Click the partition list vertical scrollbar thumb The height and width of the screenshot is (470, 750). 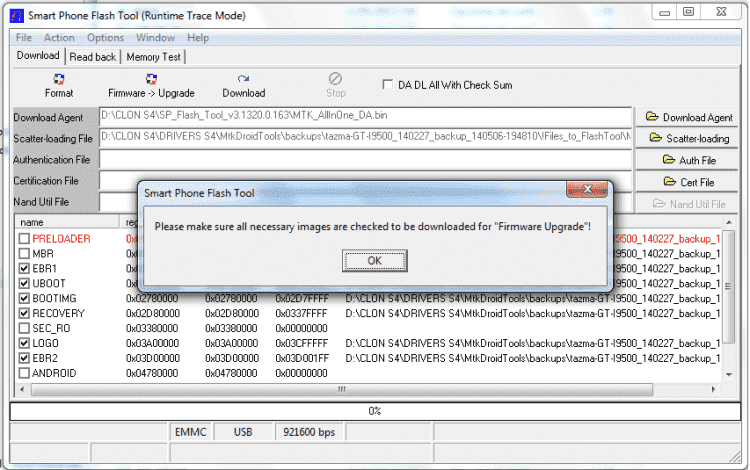click(728, 286)
